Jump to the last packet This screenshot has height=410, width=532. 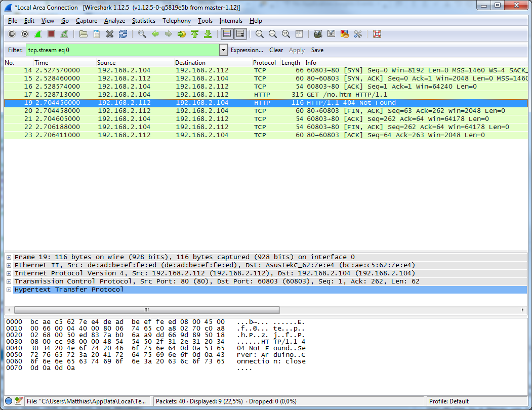coord(208,34)
